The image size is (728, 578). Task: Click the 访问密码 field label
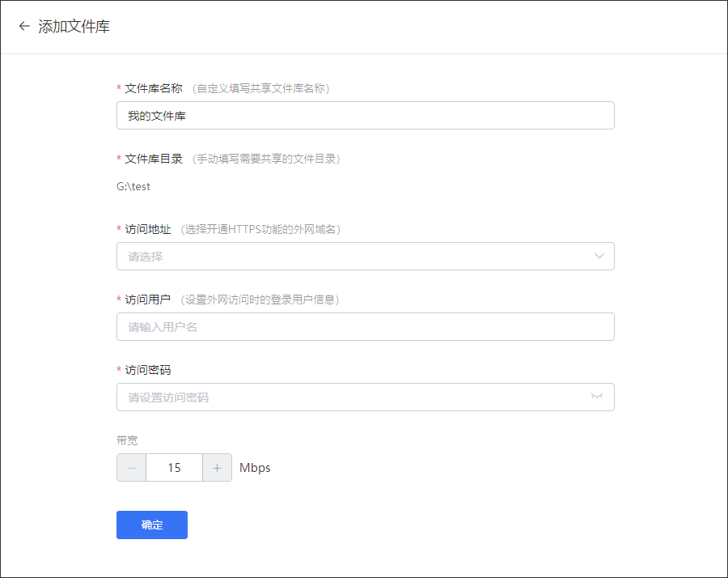148,370
